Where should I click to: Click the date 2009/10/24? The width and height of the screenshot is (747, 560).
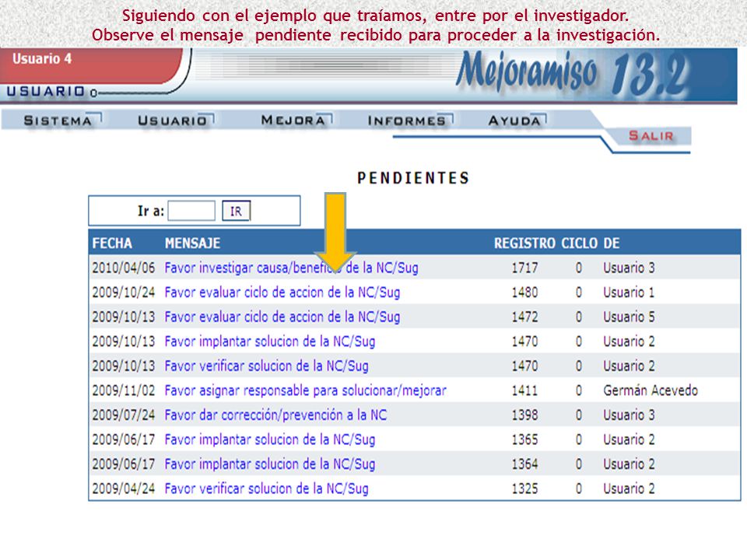[124, 292]
